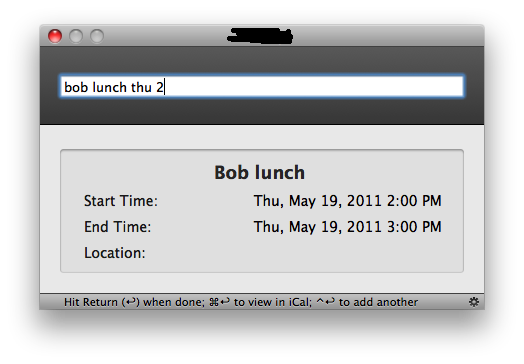The width and height of the screenshot is (524, 364).
Task: Click the 'Hit Return when done' hint text
Action: [134, 302]
